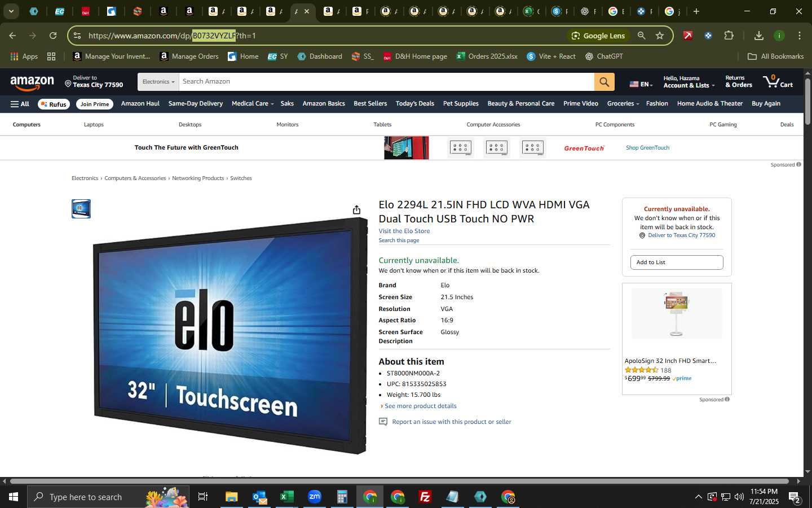Click the orange search magnifier button
Viewport: 812px width, 508px height.
point(604,82)
